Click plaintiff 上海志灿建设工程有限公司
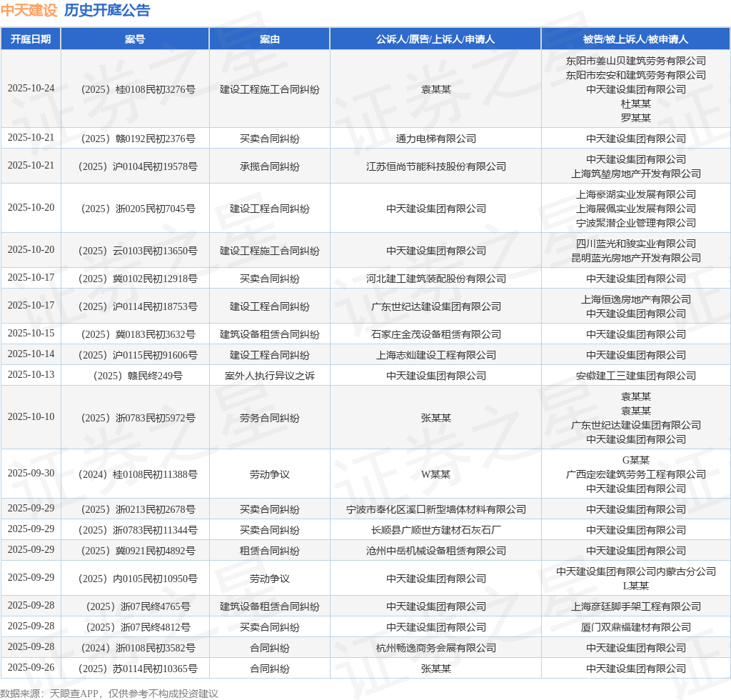The image size is (731, 700). [x=436, y=356]
